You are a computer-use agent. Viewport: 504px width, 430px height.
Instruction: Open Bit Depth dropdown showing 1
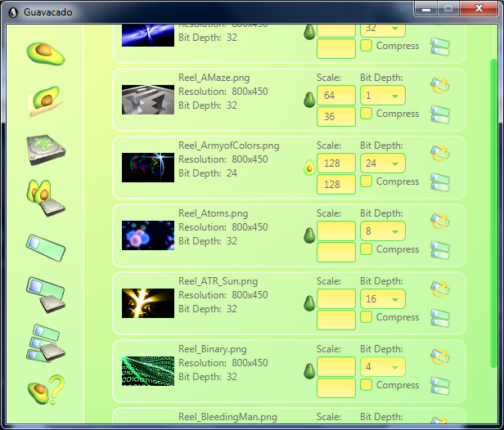[383, 96]
